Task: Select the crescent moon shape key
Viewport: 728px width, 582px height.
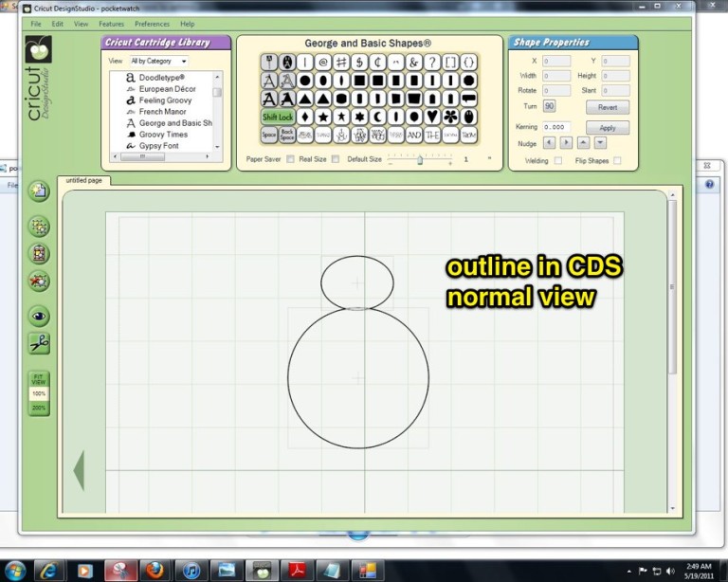Action: [x=377, y=117]
